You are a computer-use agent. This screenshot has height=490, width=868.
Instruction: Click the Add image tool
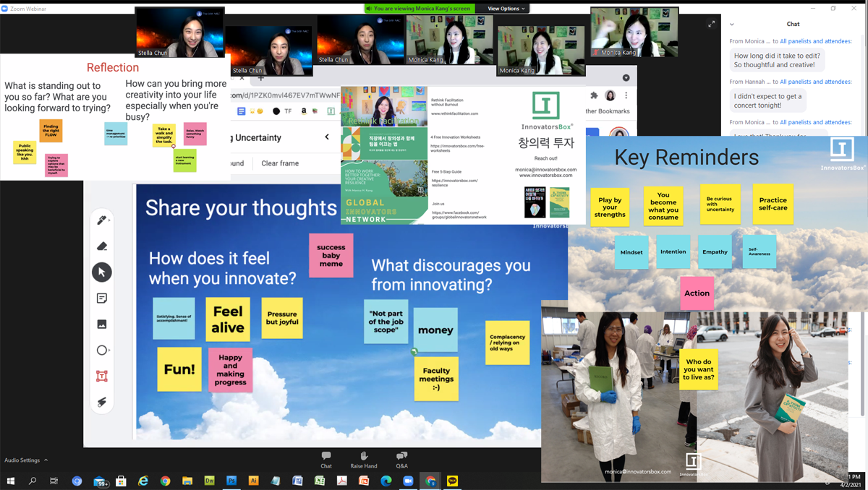coord(102,324)
